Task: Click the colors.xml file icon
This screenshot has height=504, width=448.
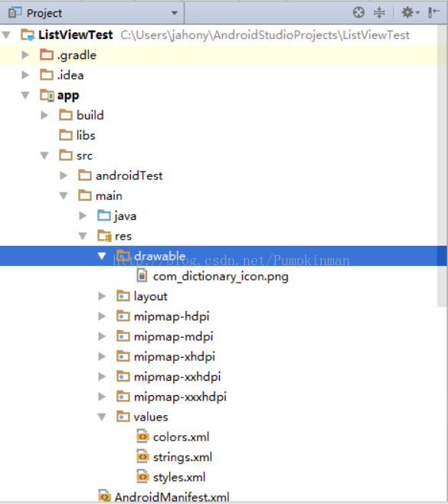Action: 142,437
